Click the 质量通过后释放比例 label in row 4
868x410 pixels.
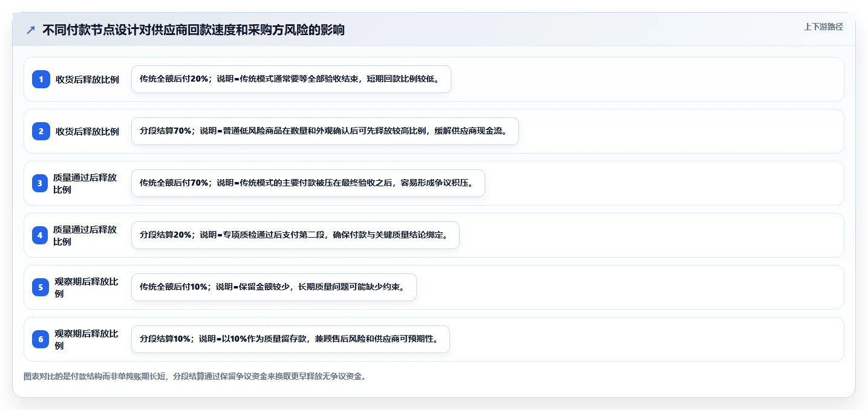(x=86, y=235)
